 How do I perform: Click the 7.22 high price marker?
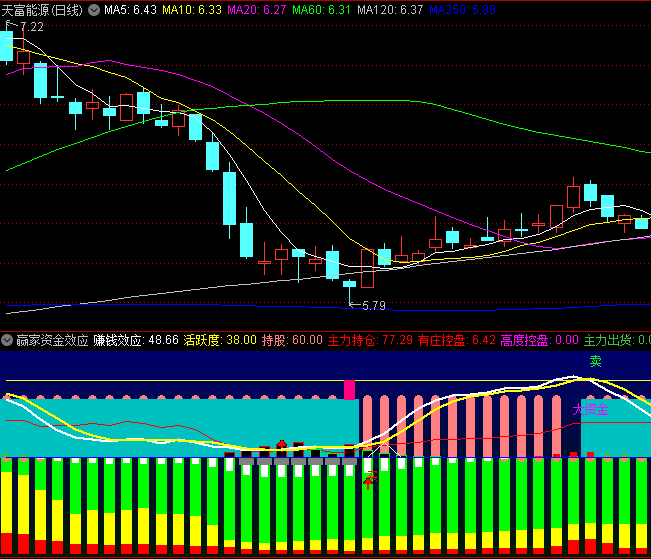click(x=32, y=27)
